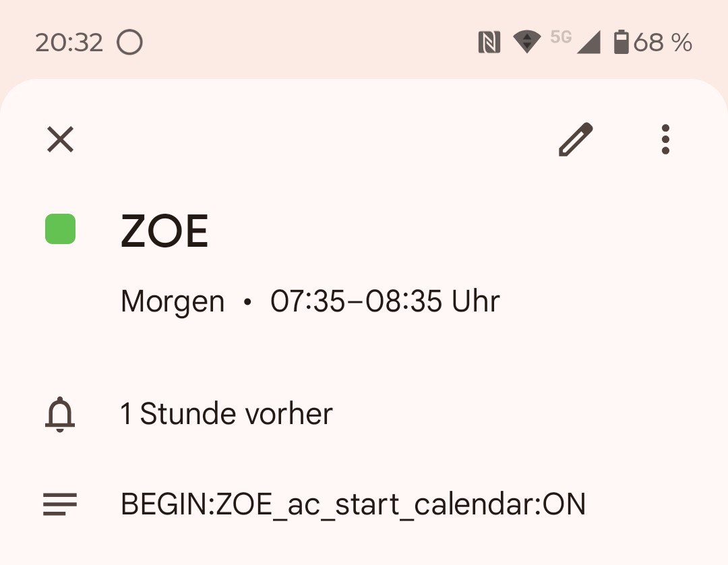Screen dimensions: 728x565
Task: Select the BEGIN:ZOE_ac_start_calendar:ON description text
Action: pos(353,504)
